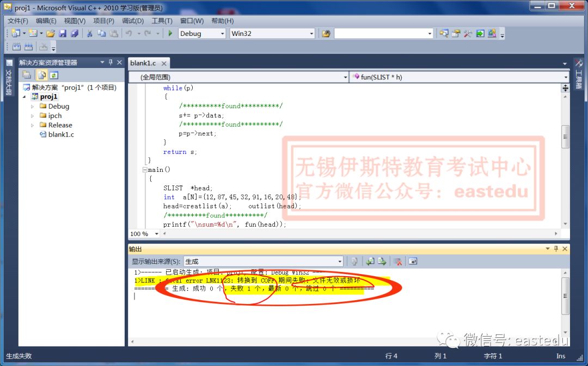Screen dimensions: 588x366
Task: Toggle auto-hide pin on Solution Explorer
Action: point(111,62)
